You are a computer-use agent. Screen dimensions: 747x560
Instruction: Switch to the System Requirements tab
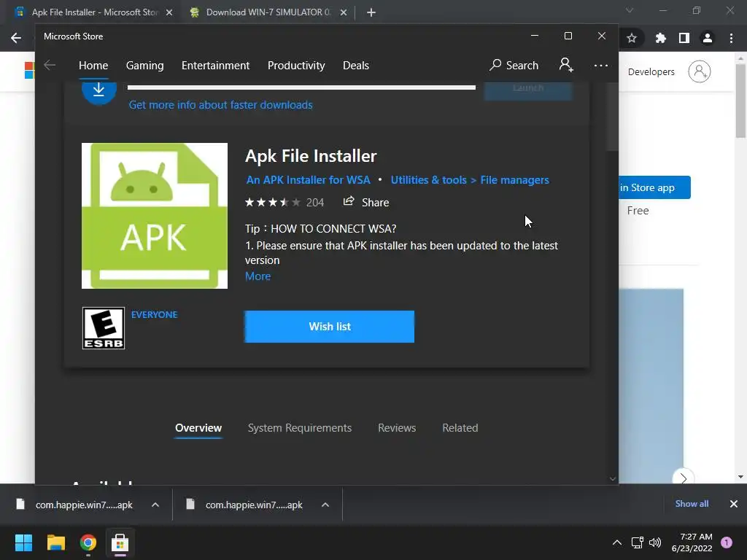click(x=300, y=427)
